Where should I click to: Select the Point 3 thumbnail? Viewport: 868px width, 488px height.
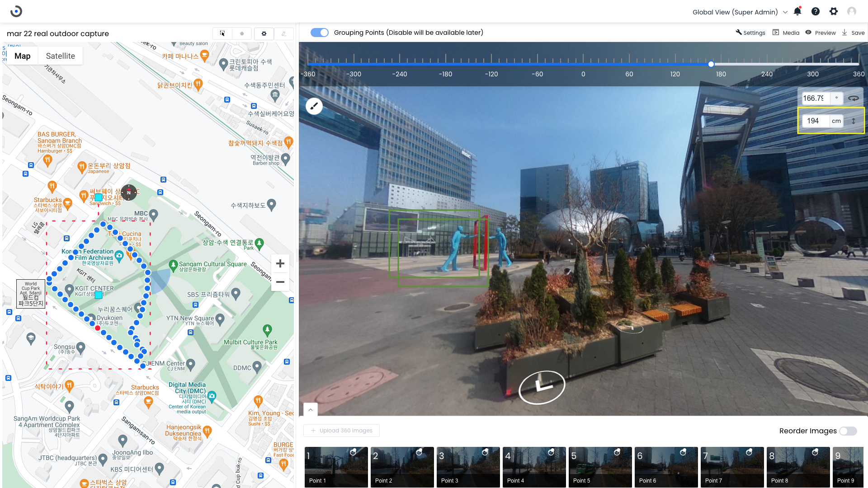point(468,467)
